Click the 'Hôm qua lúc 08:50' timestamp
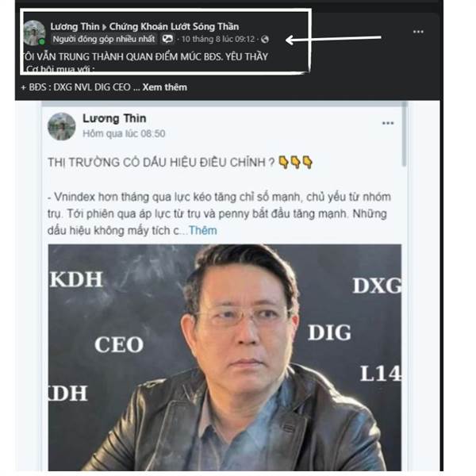The width and height of the screenshot is (476, 476). point(124,133)
